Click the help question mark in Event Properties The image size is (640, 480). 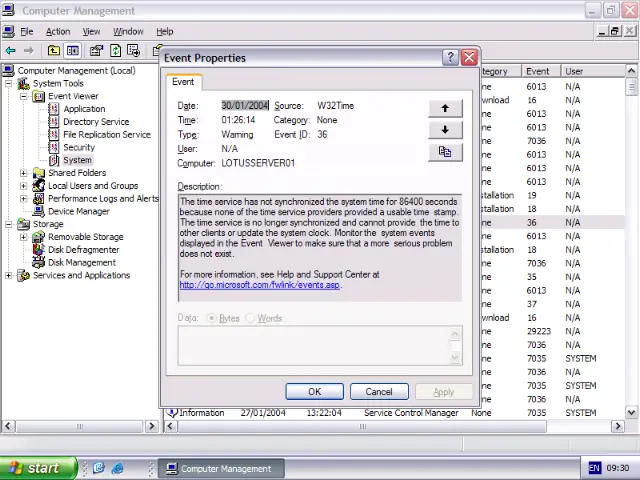(x=450, y=58)
